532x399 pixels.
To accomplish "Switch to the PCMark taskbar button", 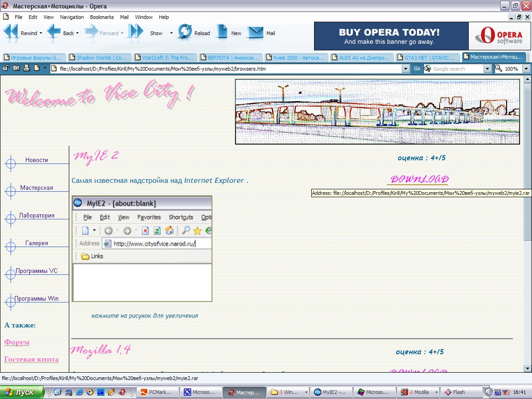I will [158, 392].
